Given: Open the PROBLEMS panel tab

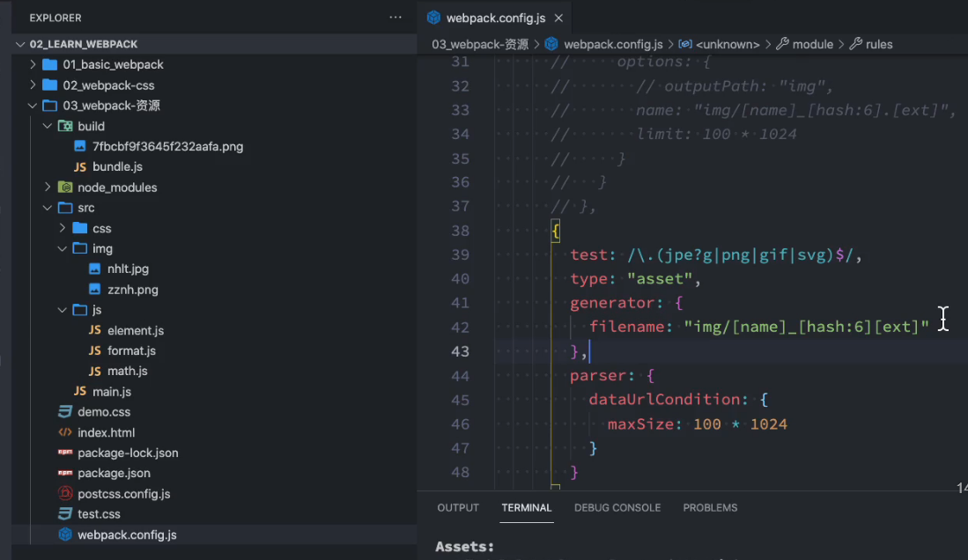Looking at the screenshot, I should click(x=710, y=507).
